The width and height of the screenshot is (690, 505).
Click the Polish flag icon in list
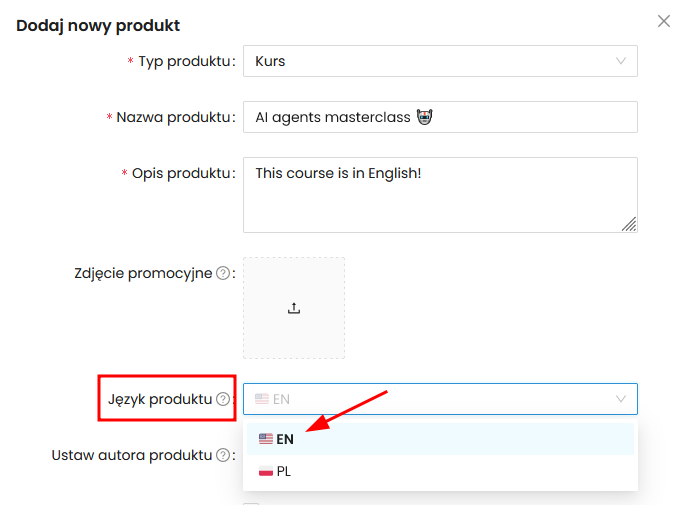[265, 471]
